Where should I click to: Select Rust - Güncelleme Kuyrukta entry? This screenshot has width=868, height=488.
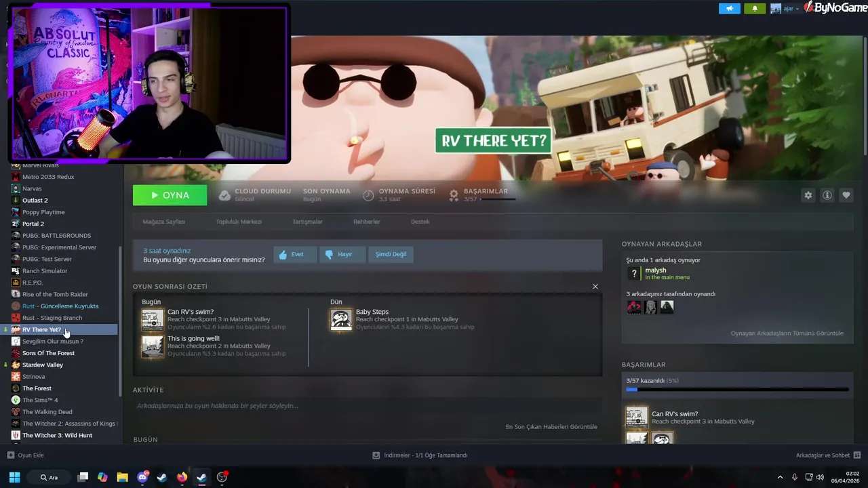click(60, 306)
